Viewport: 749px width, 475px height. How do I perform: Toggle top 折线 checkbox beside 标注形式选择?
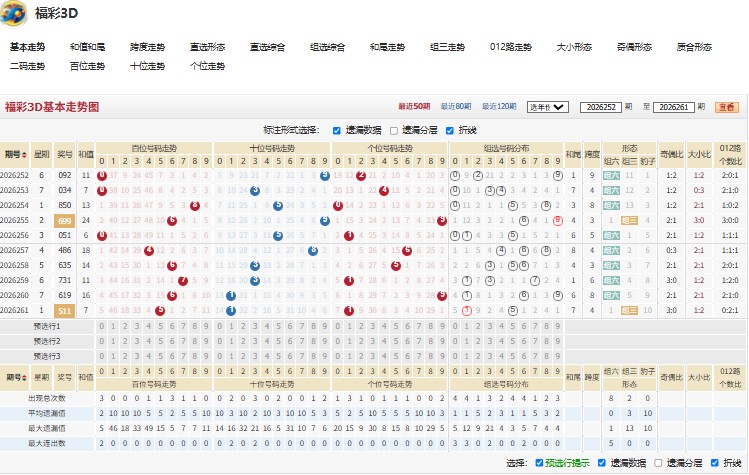coord(449,130)
